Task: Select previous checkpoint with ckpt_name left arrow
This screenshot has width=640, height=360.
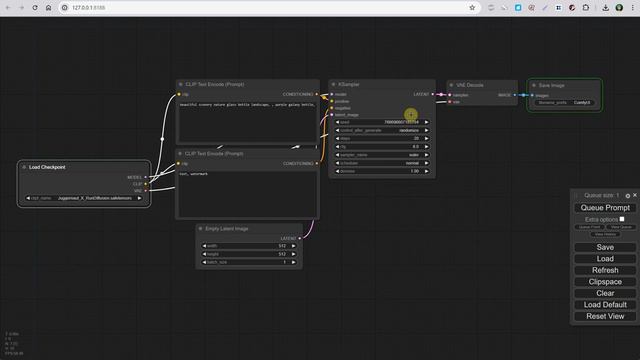Action: (28, 198)
